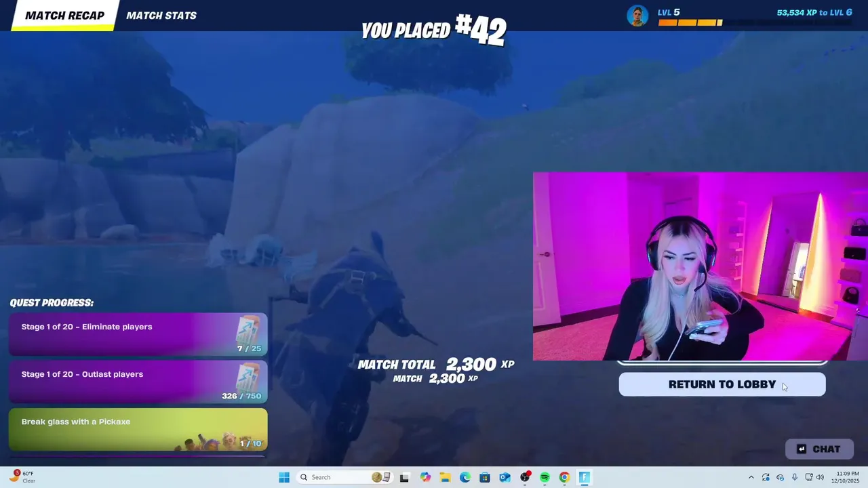The image size is (868, 488).
Task: Select the Match Recap tab
Action: pyautogui.click(x=64, y=16)
